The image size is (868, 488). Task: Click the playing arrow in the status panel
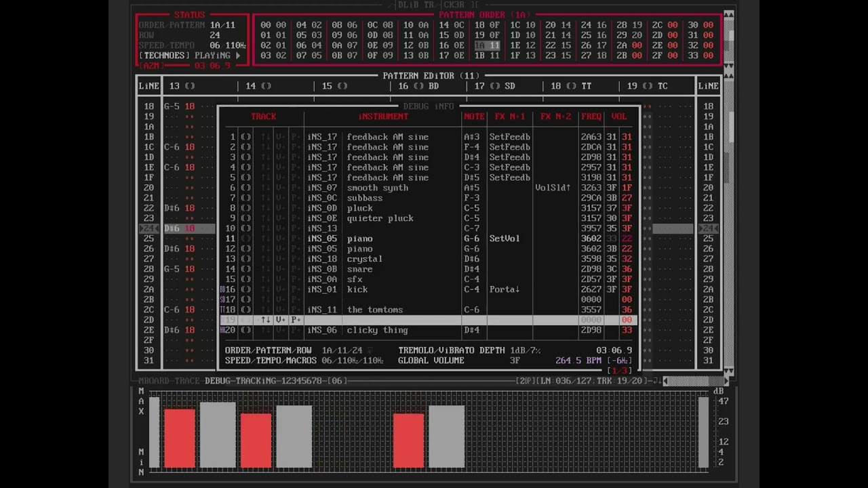click(x=237, y=56)
